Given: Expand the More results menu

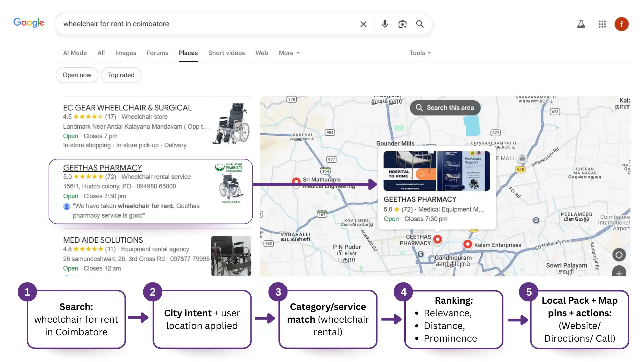Looking at the screenshot, I should pyautogui.click(x=289, y=53).
